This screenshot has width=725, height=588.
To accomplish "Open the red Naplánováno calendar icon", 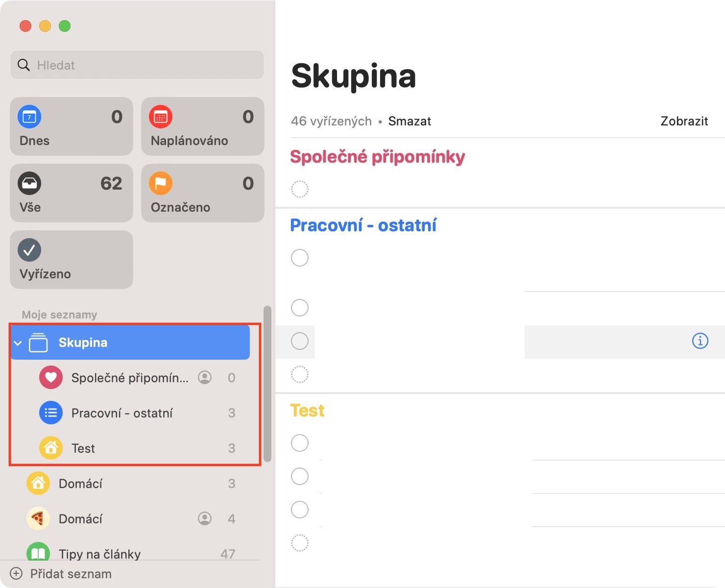I will click(x=161, y=117).
